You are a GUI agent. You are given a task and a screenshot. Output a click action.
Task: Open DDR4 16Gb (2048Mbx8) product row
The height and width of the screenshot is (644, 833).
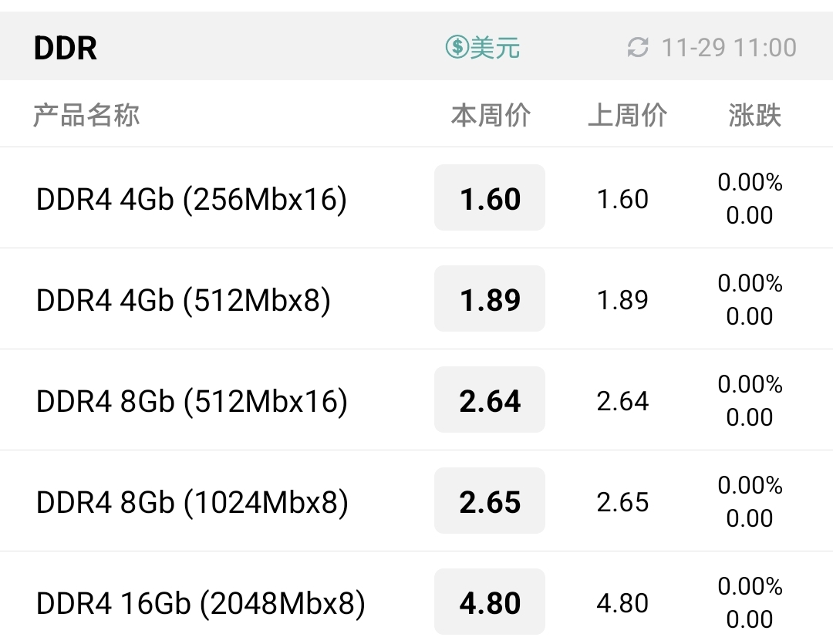click(x=201, y=603)
